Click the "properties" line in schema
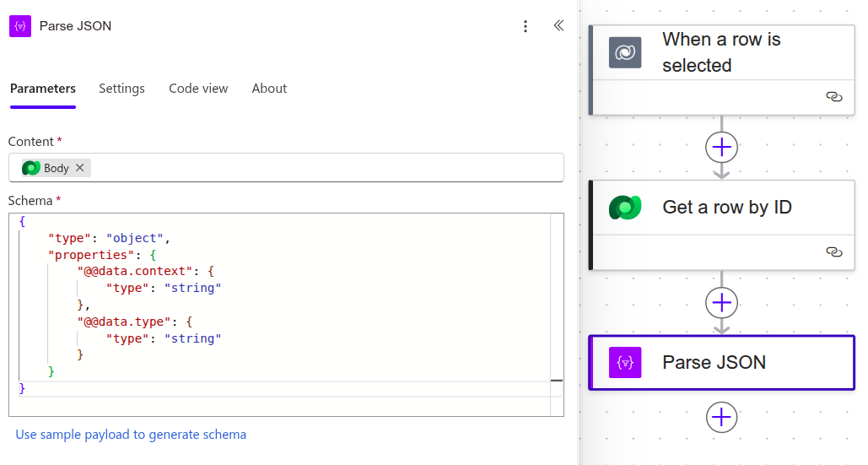The height and width of the screenshot is (465, 868). pyautogui.click(x=102, y=255)
